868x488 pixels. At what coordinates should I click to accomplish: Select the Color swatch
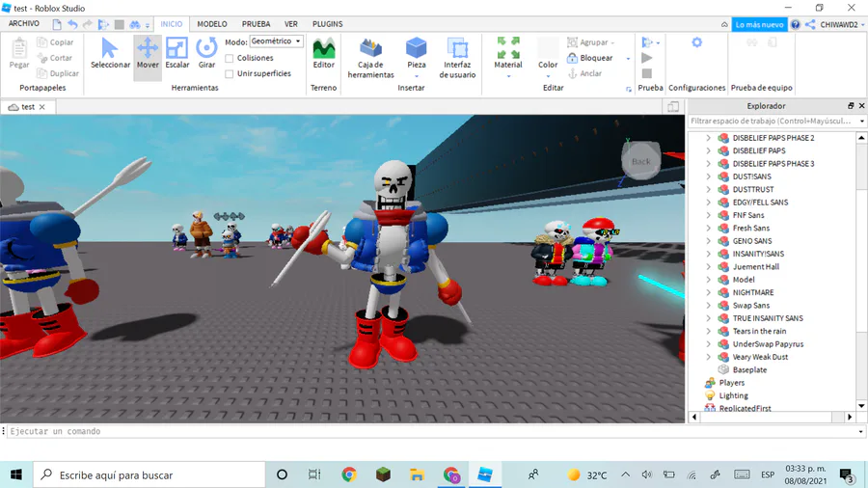point(548,47)
